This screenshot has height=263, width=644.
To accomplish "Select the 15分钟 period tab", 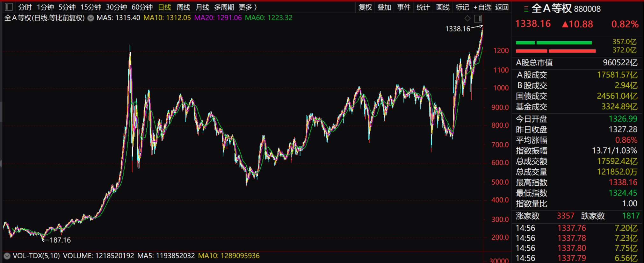I will (x=91, y=7).
